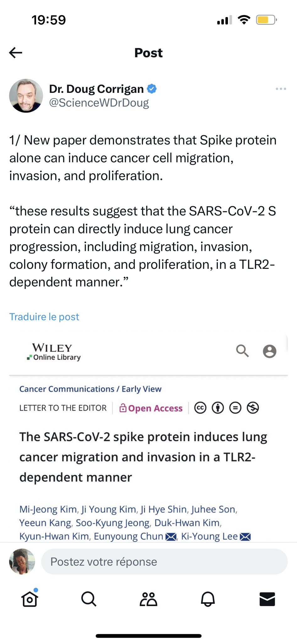Tap the Postez votre réponse field

click(x=164, y=562)
